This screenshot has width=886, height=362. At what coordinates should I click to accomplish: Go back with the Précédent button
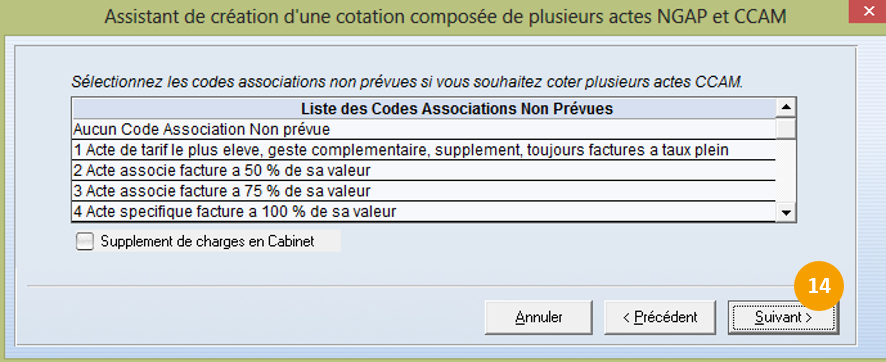pyautogui.click(x=660, y=317)
